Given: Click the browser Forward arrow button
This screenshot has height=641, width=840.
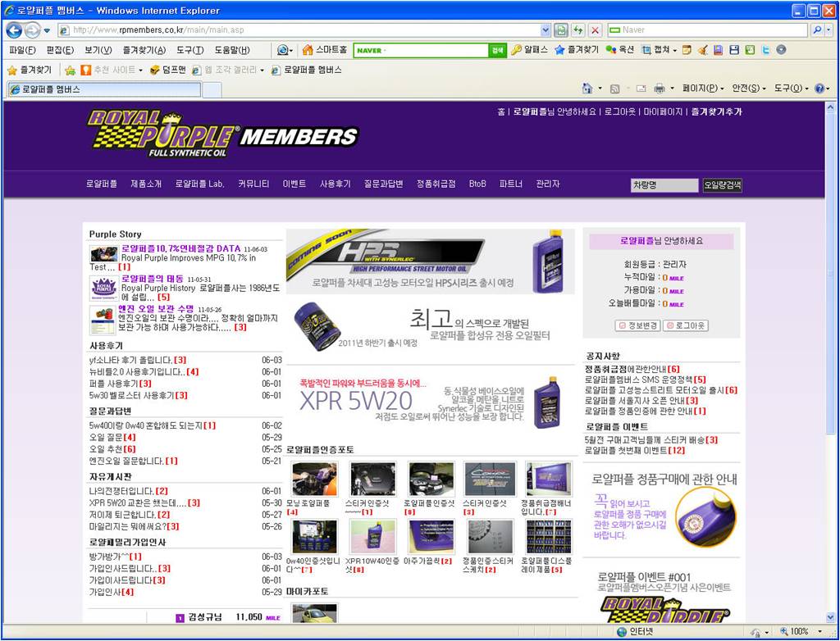Looking at the screenshot, I should (x=32, y=30).
